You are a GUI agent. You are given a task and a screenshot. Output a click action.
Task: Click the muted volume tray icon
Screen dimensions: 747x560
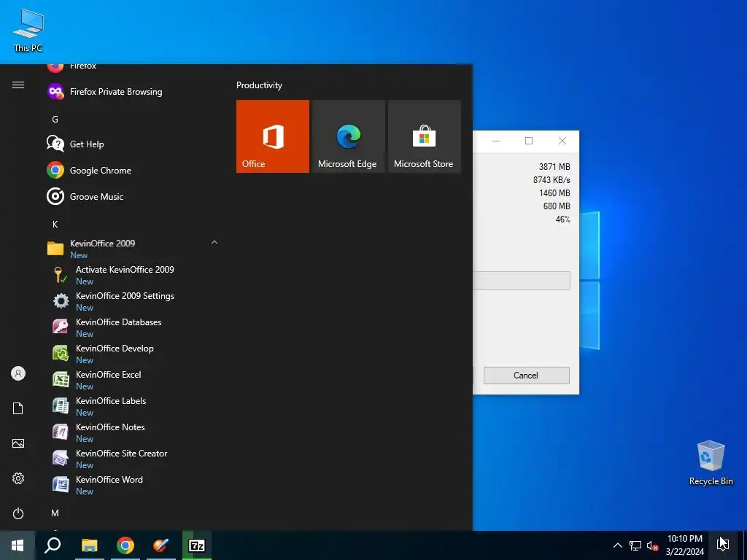coord(652,545)
